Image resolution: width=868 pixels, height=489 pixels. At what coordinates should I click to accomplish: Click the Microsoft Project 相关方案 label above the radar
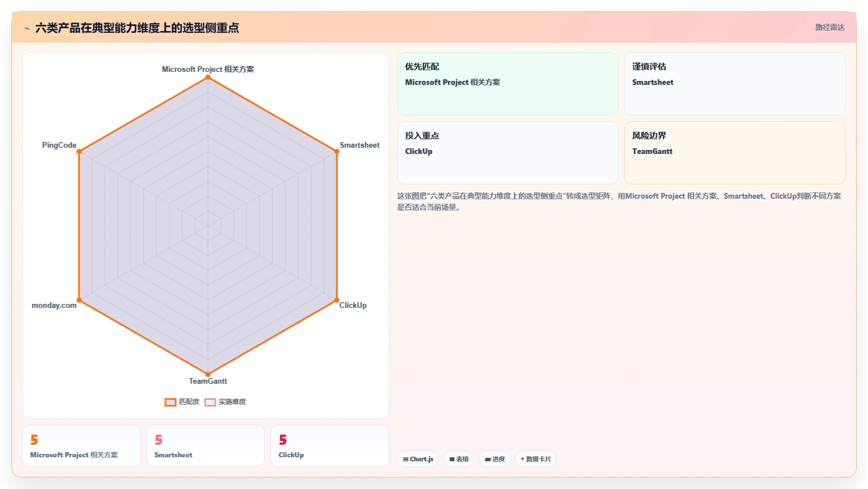pos(208,69)
